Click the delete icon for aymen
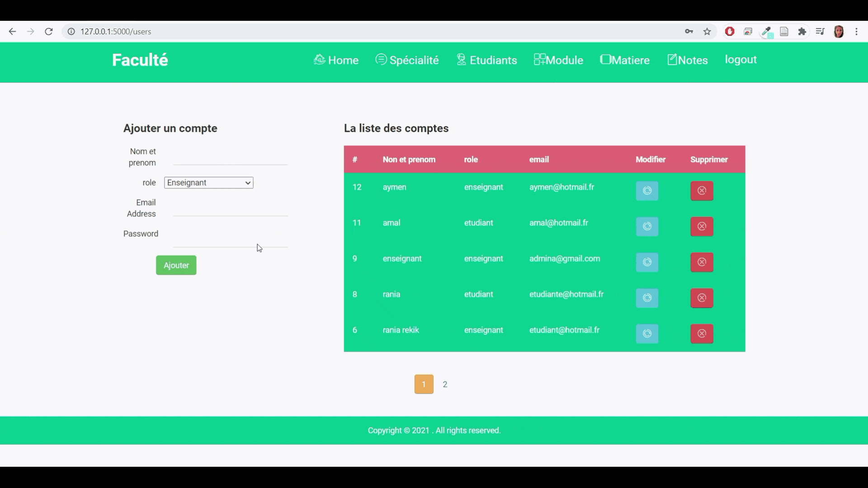The width and height of the screenshot is (868, 488). coord(702,191)
